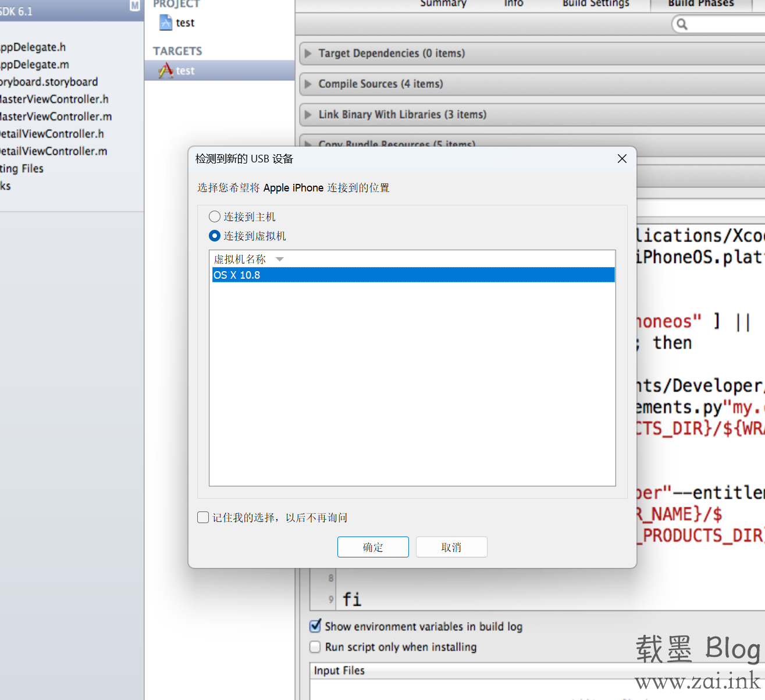765x700 pixels.
Task: Open MasterViewController.m in file list
Action: [55, 116]
